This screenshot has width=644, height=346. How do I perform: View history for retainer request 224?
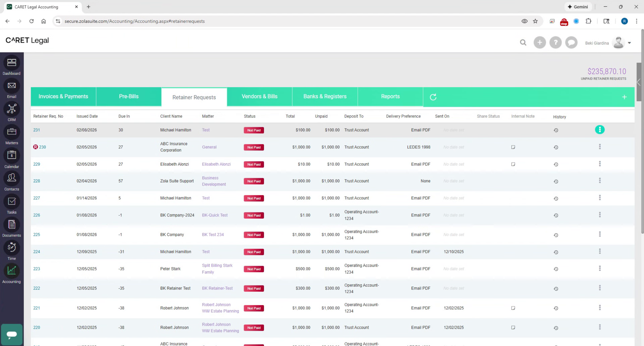(556, 252)
